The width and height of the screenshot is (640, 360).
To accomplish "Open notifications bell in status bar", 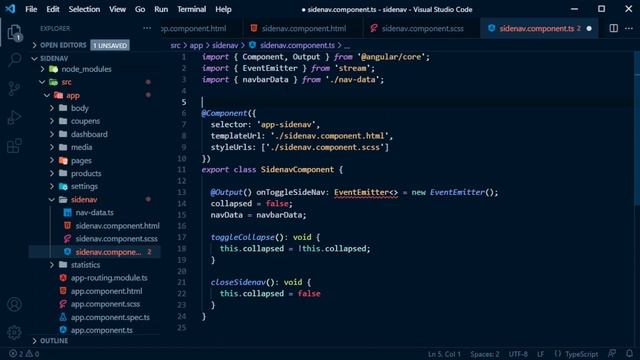I will (629, 353).
